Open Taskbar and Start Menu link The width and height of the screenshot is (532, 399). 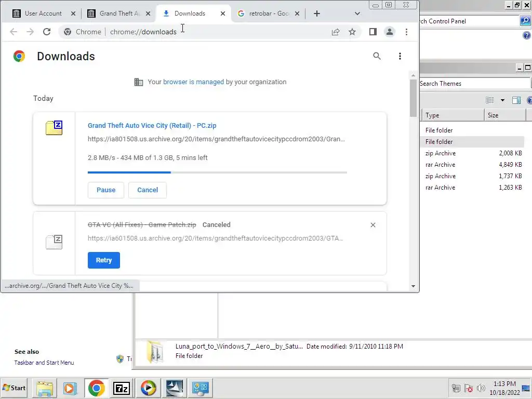tap(44, 363)
